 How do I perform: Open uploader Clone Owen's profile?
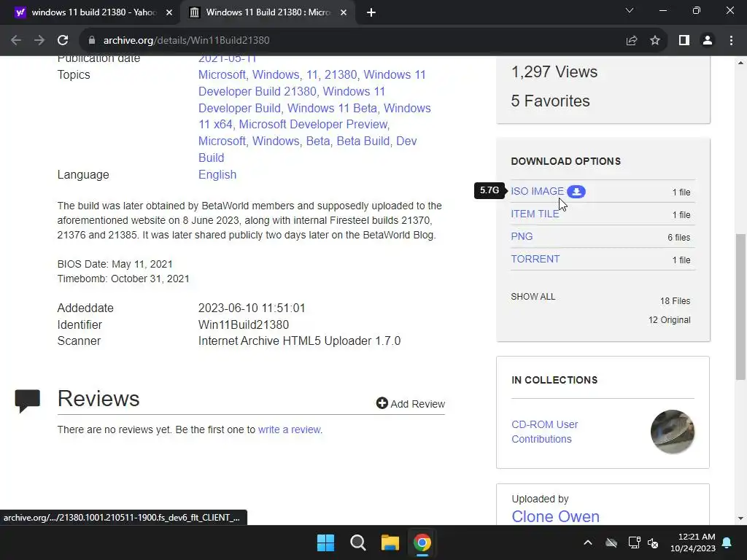[x=555, y=516]
